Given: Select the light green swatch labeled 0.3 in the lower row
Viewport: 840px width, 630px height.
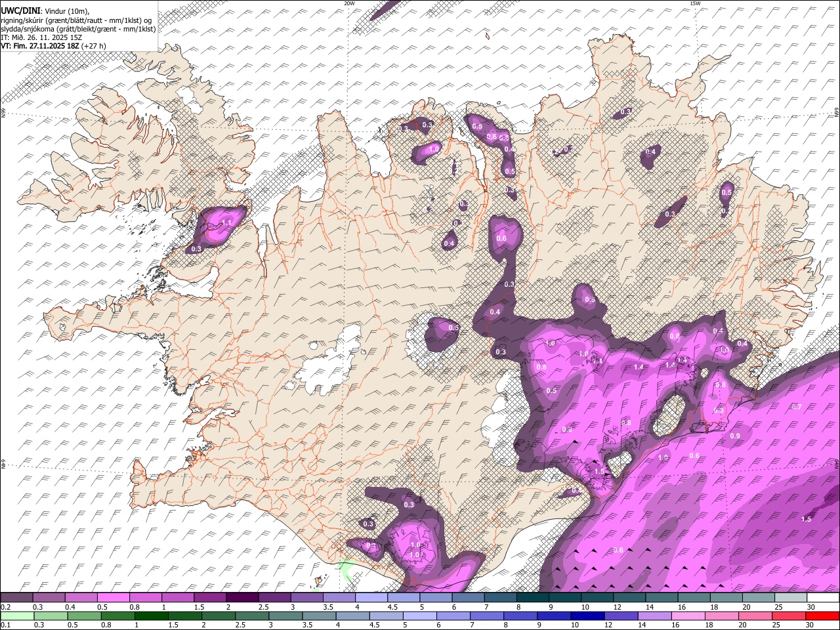Looking at the screenshot, I should pyautogui.click(x=51, y=616).
